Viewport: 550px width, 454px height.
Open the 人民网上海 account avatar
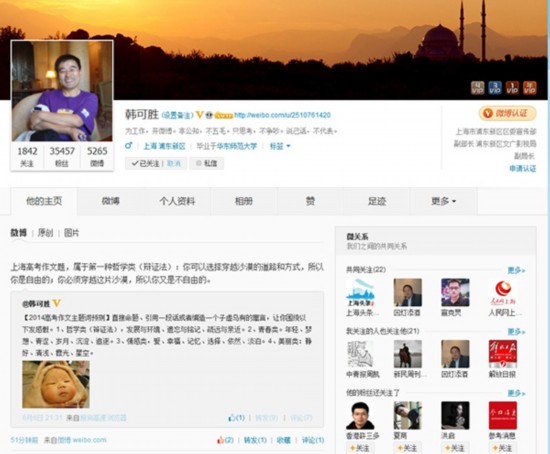pyautogui.click(x=503, y=293)
